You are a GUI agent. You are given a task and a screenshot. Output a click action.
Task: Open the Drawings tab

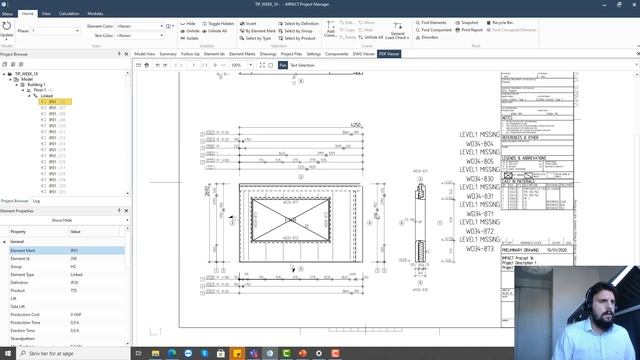268,54
